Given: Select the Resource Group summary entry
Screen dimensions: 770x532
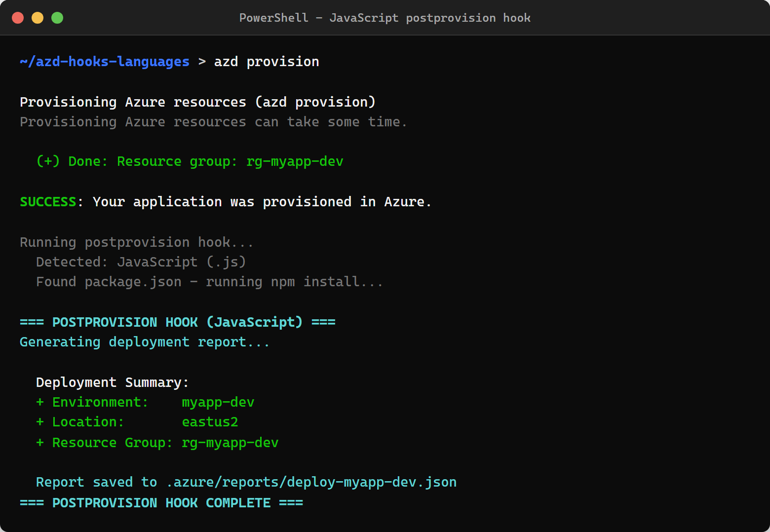Looking at the screenshot, I should 157,442.
